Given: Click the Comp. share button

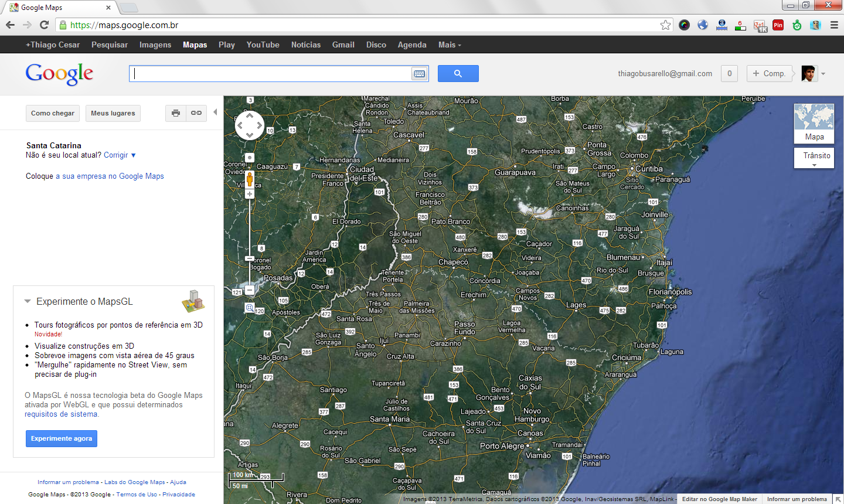Looking at the screenshot, I should (769, 73).
